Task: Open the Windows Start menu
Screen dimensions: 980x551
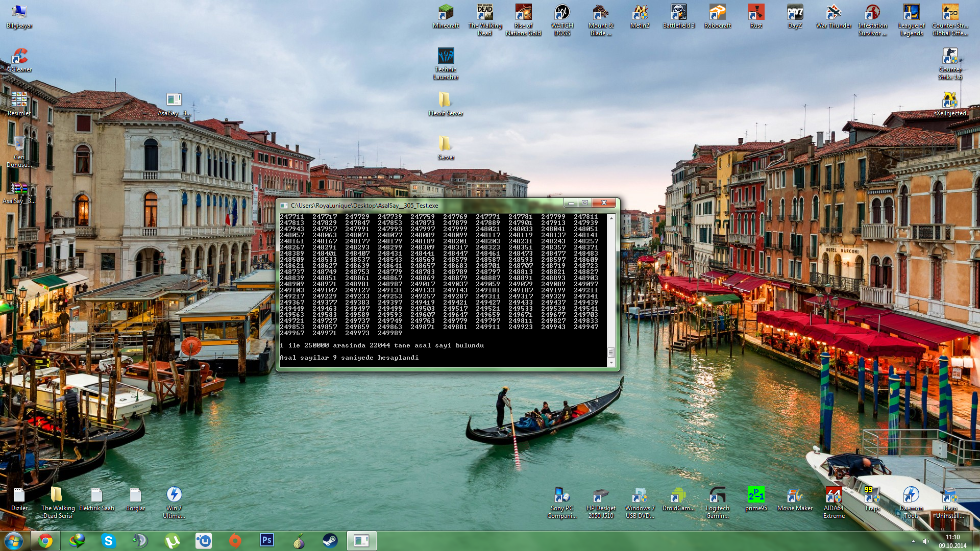Action: [14, 541]
